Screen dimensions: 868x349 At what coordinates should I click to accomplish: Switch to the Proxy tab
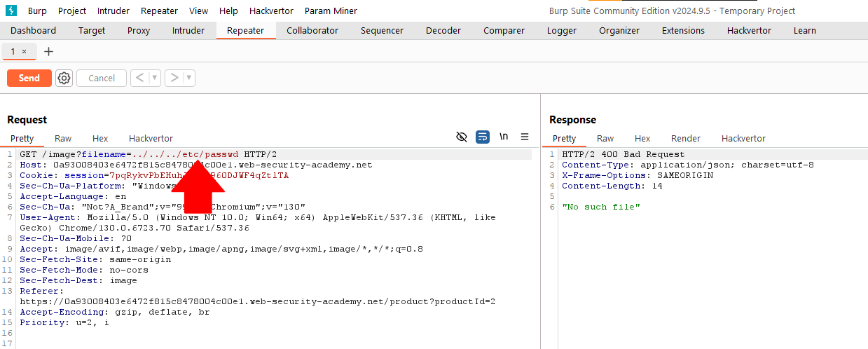[139, 31]
